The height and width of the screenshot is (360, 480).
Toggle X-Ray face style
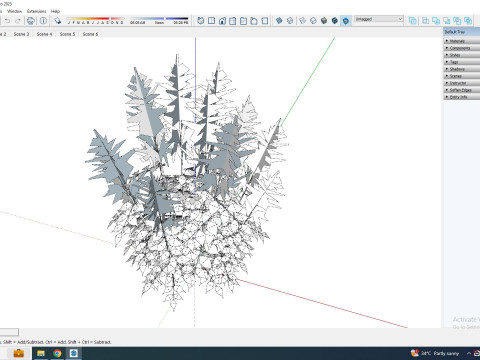tap(279, 21)
